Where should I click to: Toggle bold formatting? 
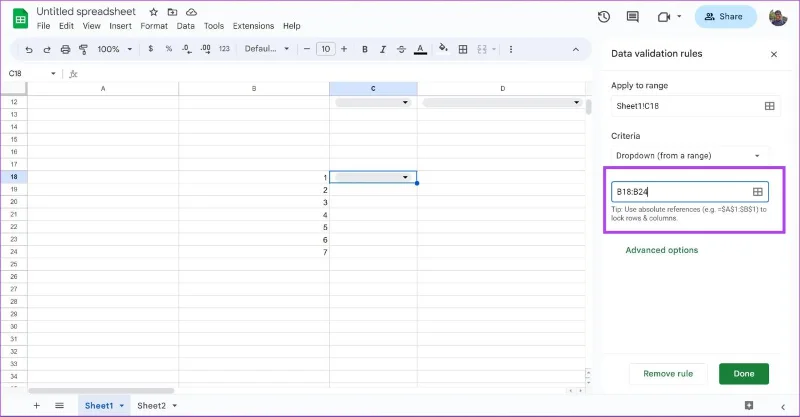tap(365, 49)
